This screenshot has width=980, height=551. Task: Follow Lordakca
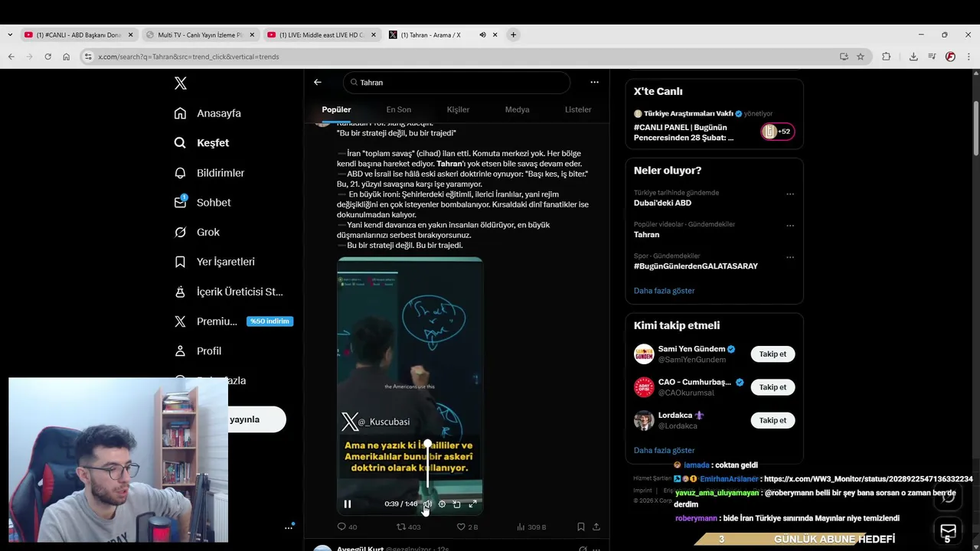(x=773, y=420)
